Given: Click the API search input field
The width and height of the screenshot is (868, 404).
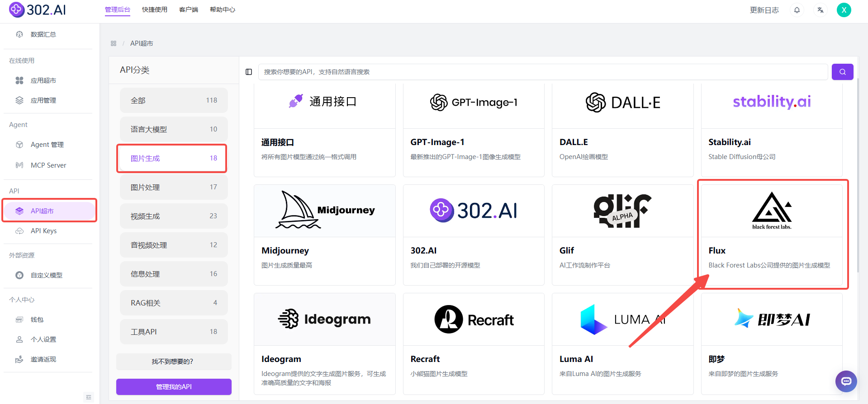Looking at the screenshot, I should point(543,72).
